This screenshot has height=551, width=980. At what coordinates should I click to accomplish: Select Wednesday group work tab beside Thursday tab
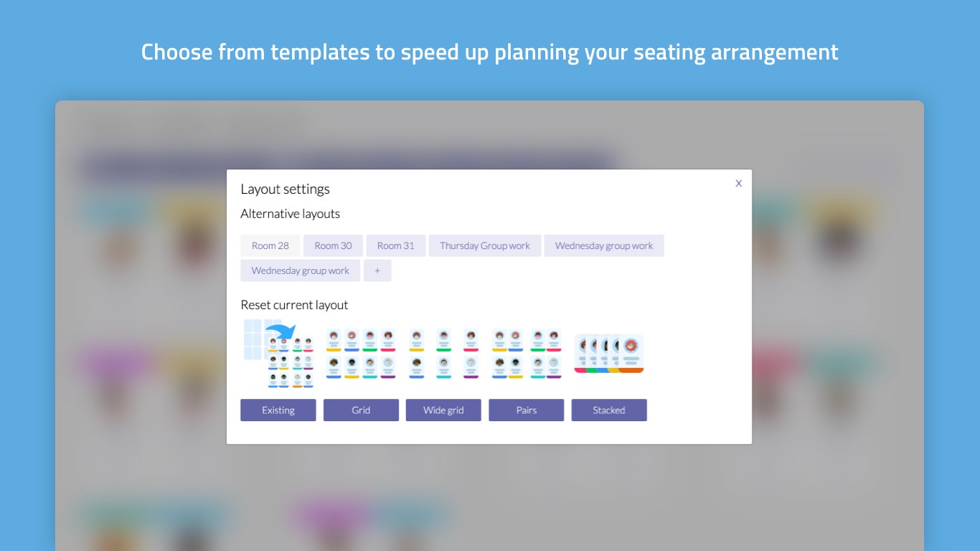604,245
